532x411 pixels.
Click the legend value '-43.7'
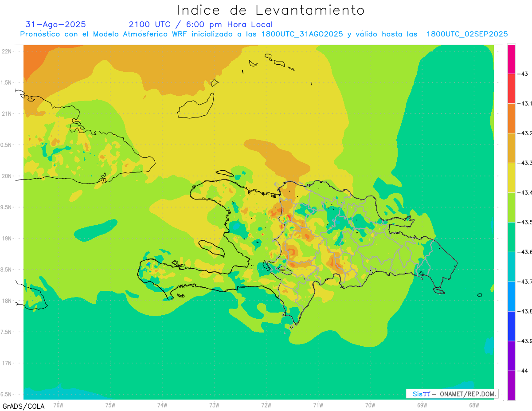(x=524, y=282)
